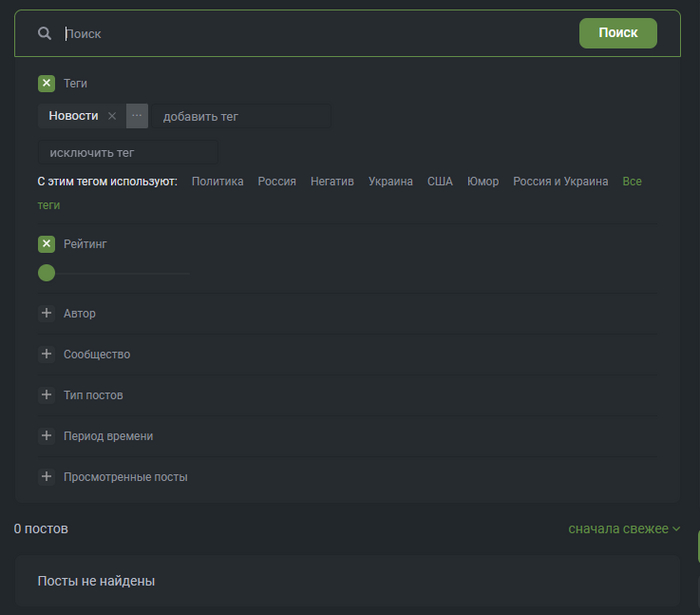Expand the Сообщество filter section
The image size is (700, 615).
click(x=46, y=354)
